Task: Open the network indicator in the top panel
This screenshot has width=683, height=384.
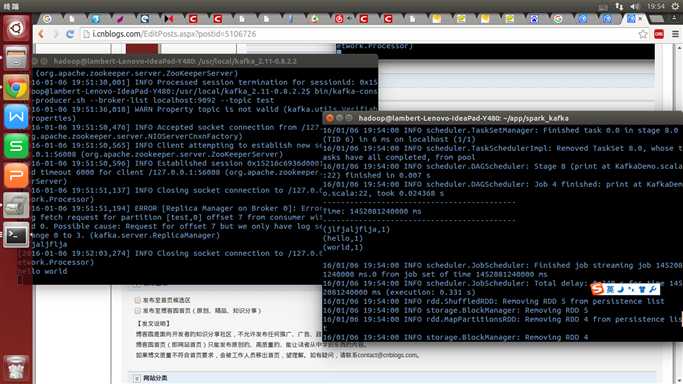Action: coord(619,6)
